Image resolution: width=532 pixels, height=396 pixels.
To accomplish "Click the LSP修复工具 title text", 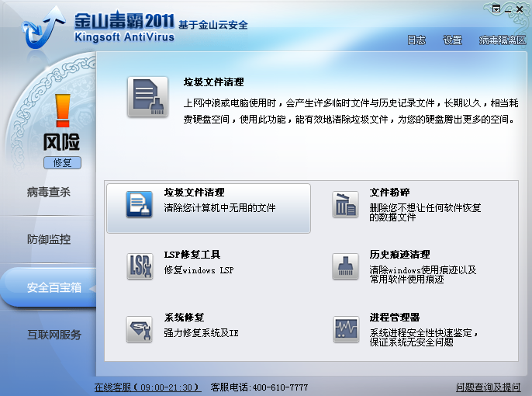I will 192,255.
